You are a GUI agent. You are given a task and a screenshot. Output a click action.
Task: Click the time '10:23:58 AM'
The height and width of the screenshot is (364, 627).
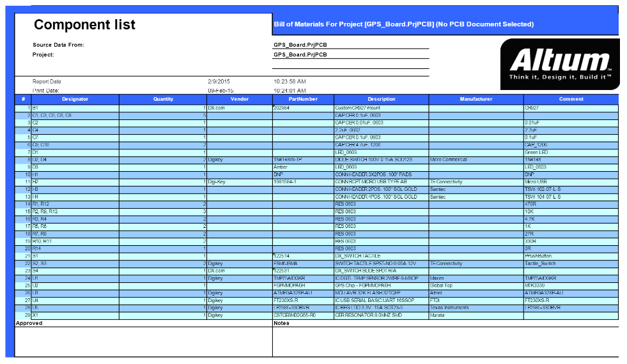coord(290,82)
